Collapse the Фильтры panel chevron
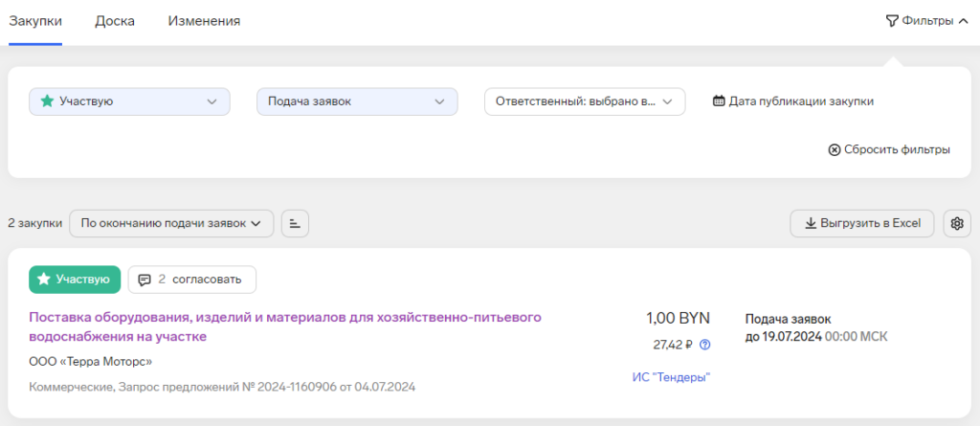The image size is (980, 426). pos(962,20)
